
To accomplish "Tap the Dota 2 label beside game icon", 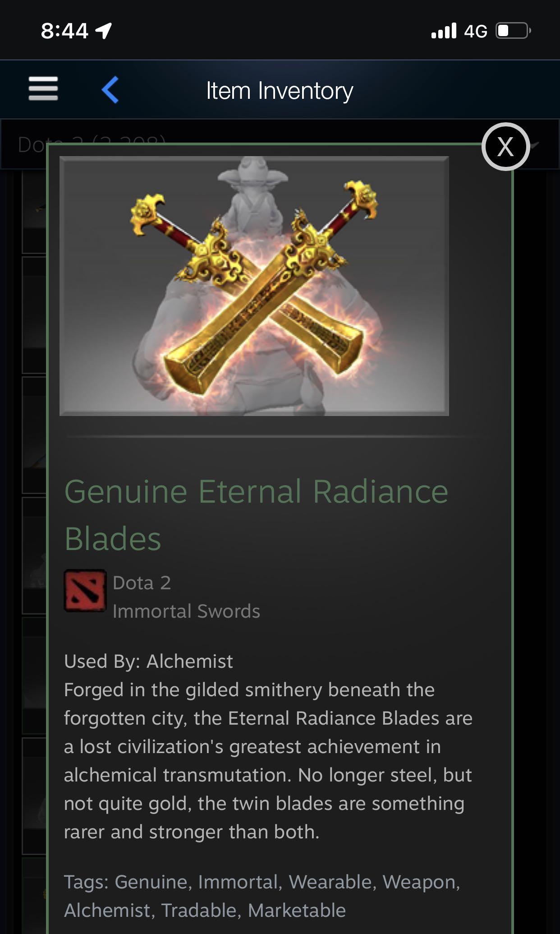I will tap(142, 583).
